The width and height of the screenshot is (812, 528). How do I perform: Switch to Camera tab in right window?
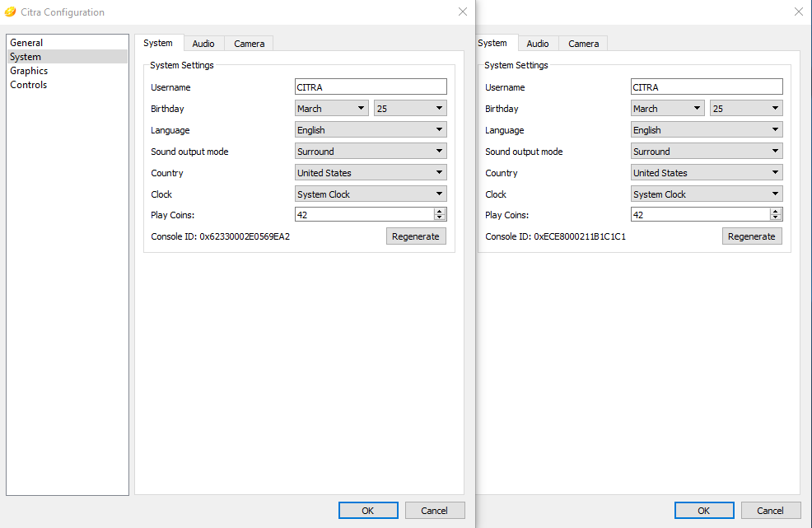pos(584,44)
